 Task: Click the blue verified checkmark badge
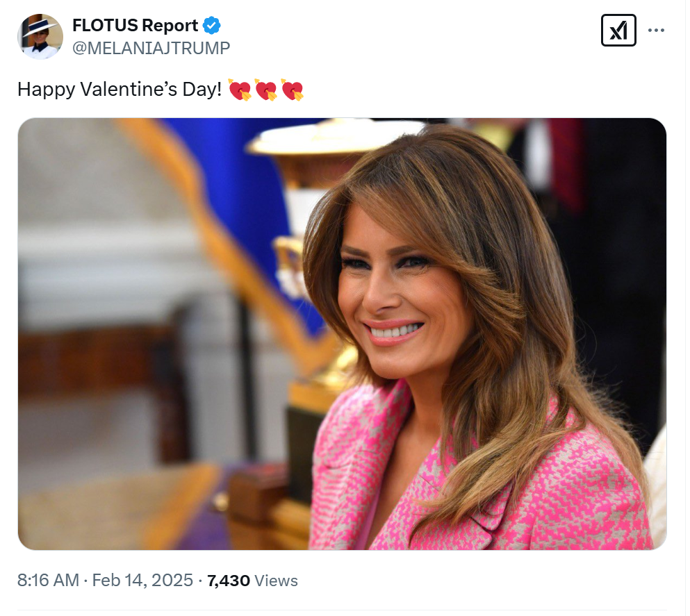point(212,26)
